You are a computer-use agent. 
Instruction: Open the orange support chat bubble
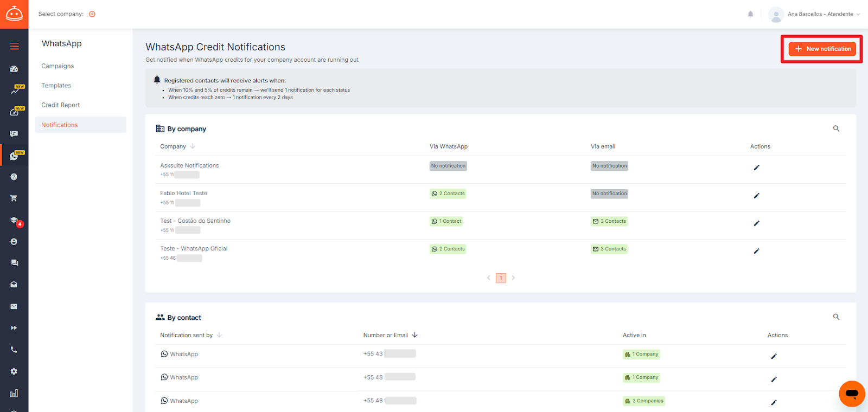pyautogui.click(x=852, y=394)
